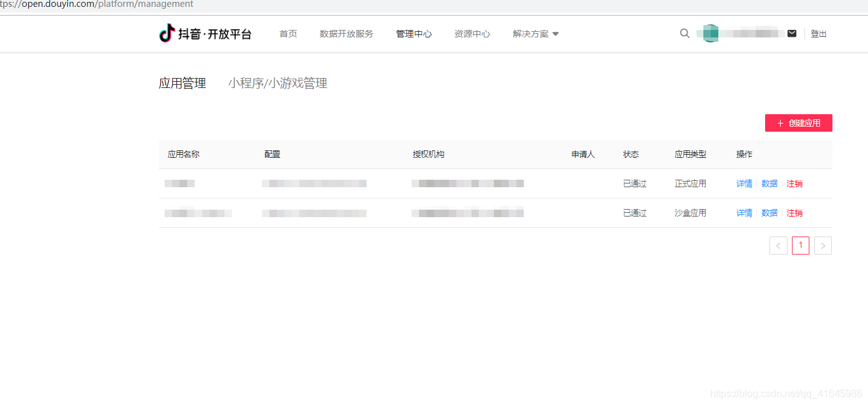Expand the 解决方案 dropdown menu
The image size is (868, 405).
pyautogui.click(x=531, y=34)
